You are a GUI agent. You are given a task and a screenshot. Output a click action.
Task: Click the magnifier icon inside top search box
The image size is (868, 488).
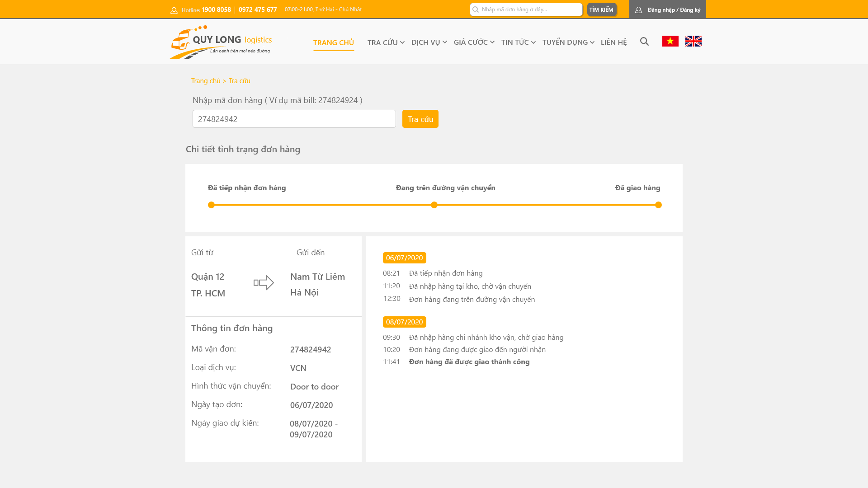476,9
